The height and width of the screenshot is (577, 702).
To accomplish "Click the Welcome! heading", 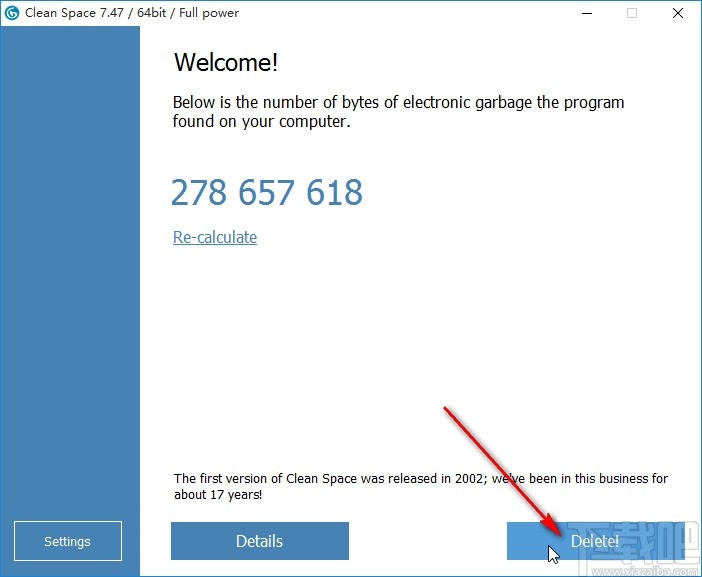I will [x=226, y=62].
